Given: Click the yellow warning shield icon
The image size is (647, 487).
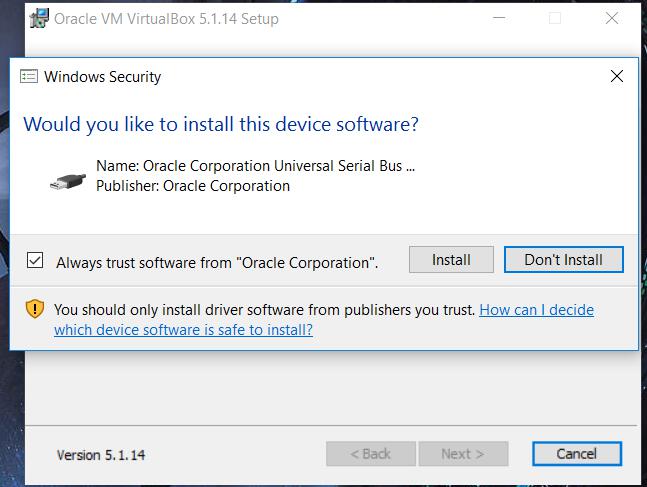Looking at the screenshot, I should [x=35, y=309].
